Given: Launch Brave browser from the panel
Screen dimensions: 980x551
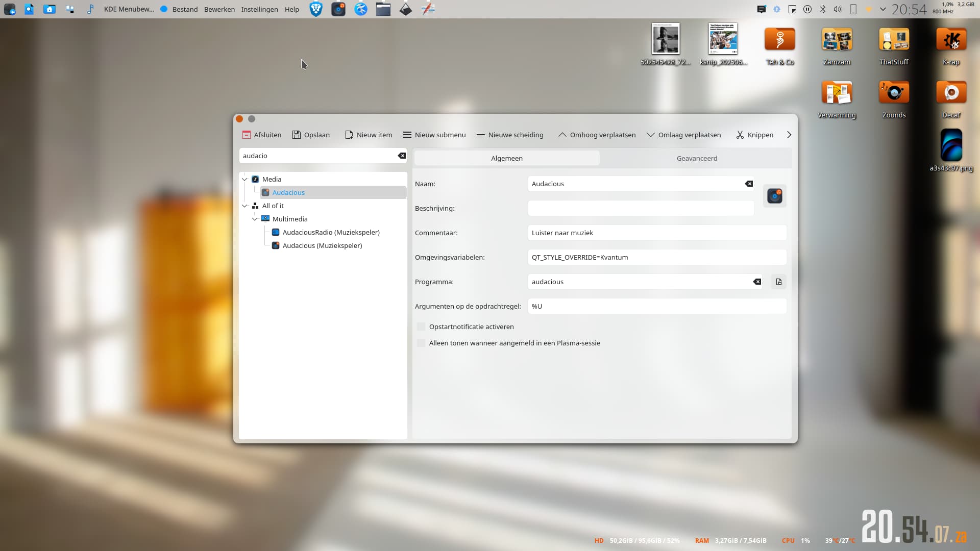Looking at the screenshot, I should (x=316, y=9).
